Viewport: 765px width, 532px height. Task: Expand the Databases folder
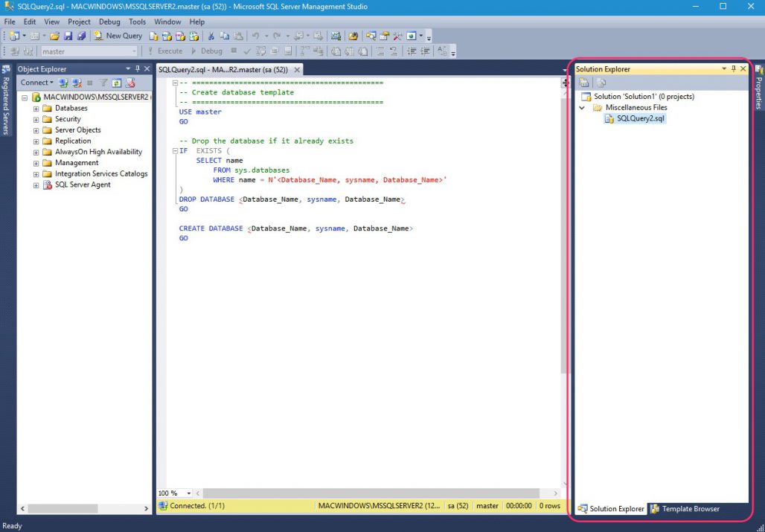[36, 108]
